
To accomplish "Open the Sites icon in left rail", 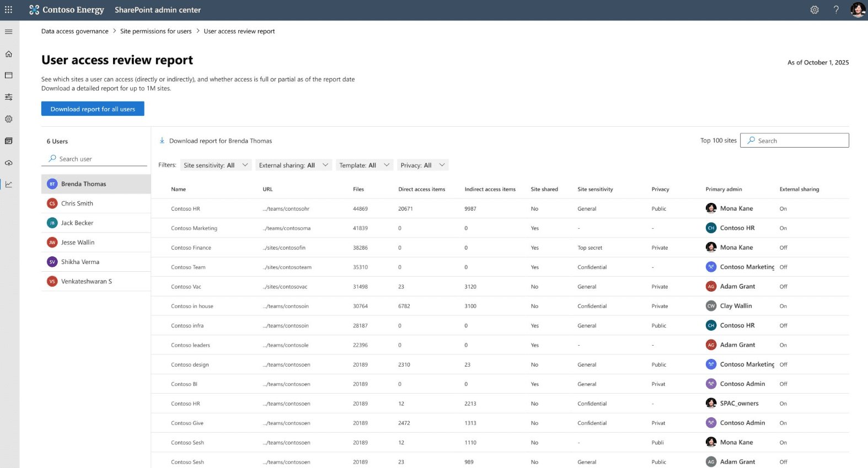I will [8, 76].
